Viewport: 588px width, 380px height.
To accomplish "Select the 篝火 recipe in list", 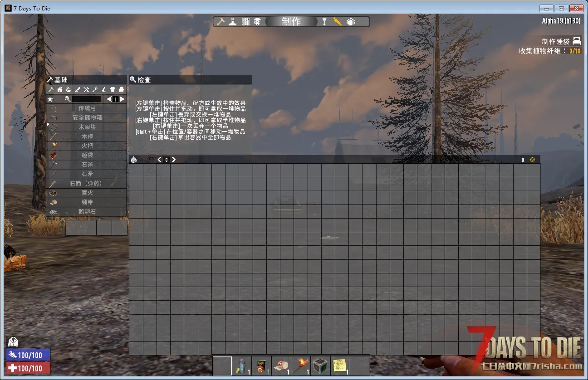I will pos(87,193).
